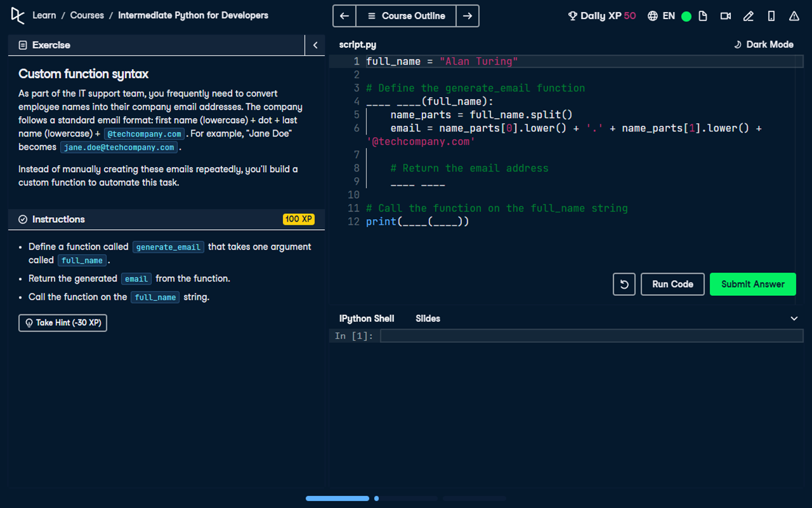This screenshot has height=508, width=812.
Task: Click the 'In [1]:' shell prompt label
Action: point(354,336)
